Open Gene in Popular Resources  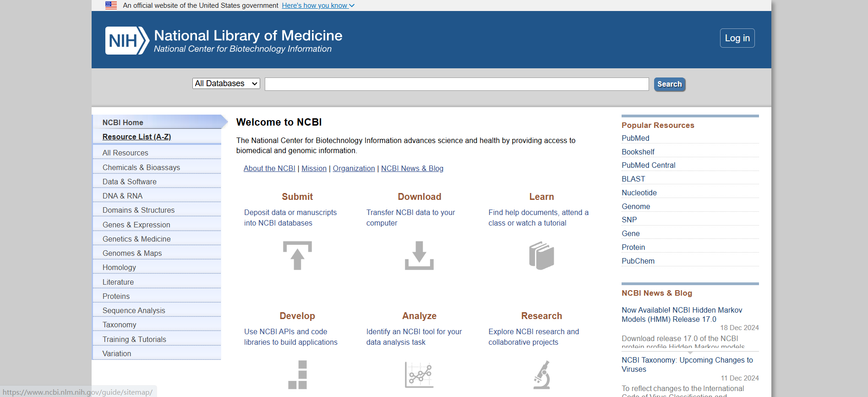pos(631,233)
